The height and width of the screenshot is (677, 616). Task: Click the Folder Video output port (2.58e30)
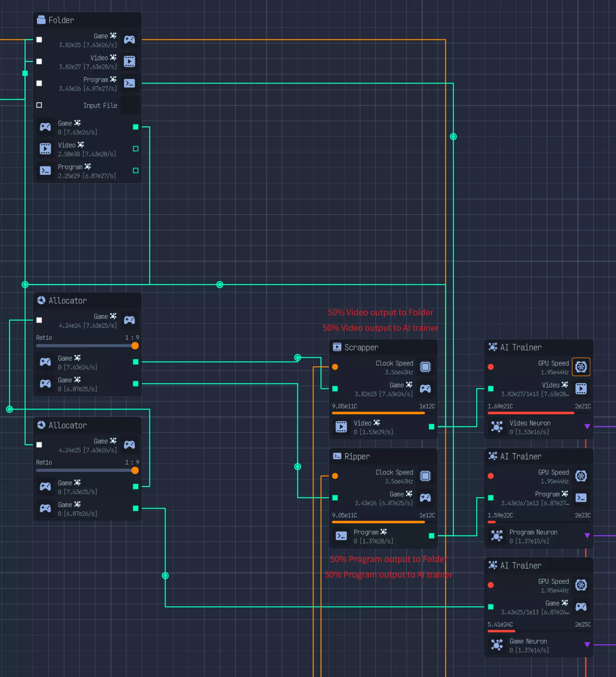coord(136,149)
